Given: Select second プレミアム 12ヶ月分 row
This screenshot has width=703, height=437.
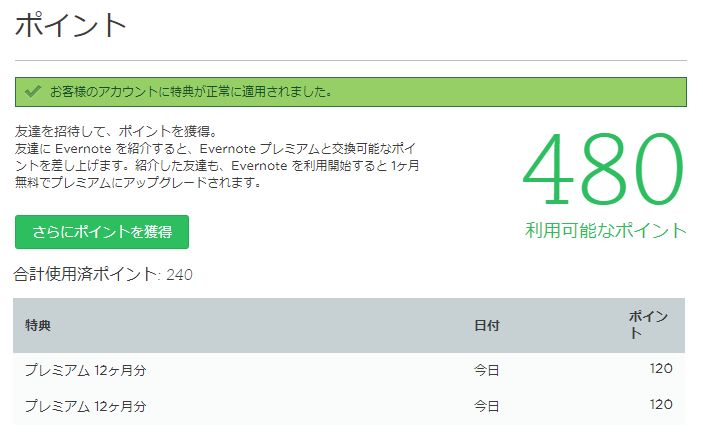Looking at the screenshot, I should pos(86,406).
